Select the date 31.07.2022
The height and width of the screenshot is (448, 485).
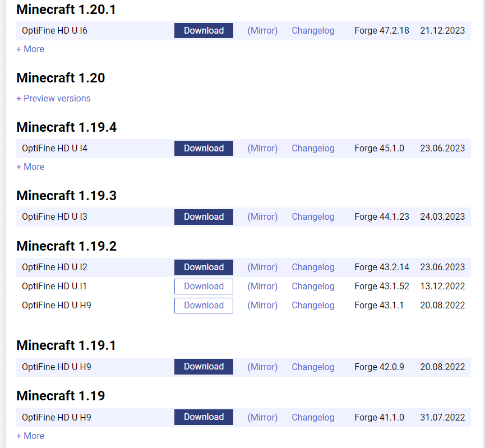(442, 417)
